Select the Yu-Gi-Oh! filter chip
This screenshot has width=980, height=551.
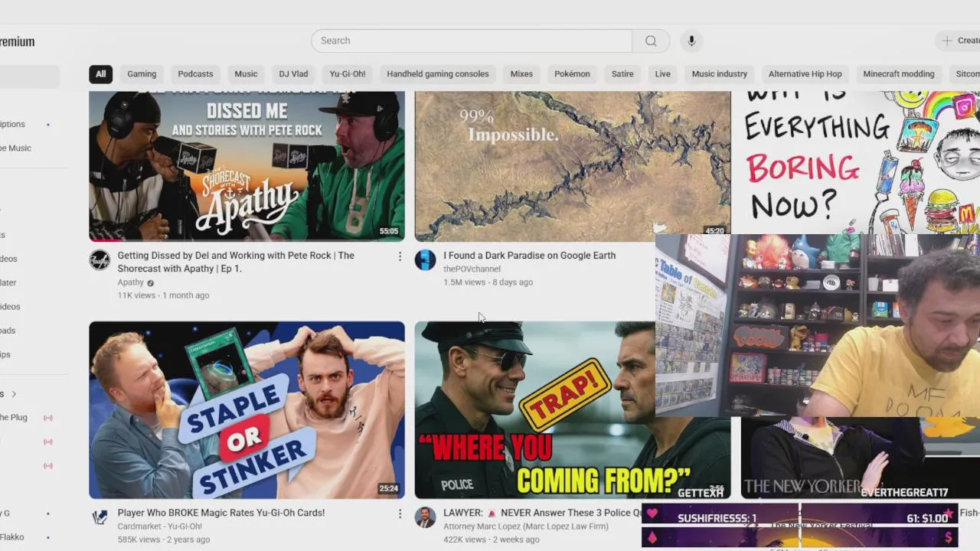coord(348,74)
